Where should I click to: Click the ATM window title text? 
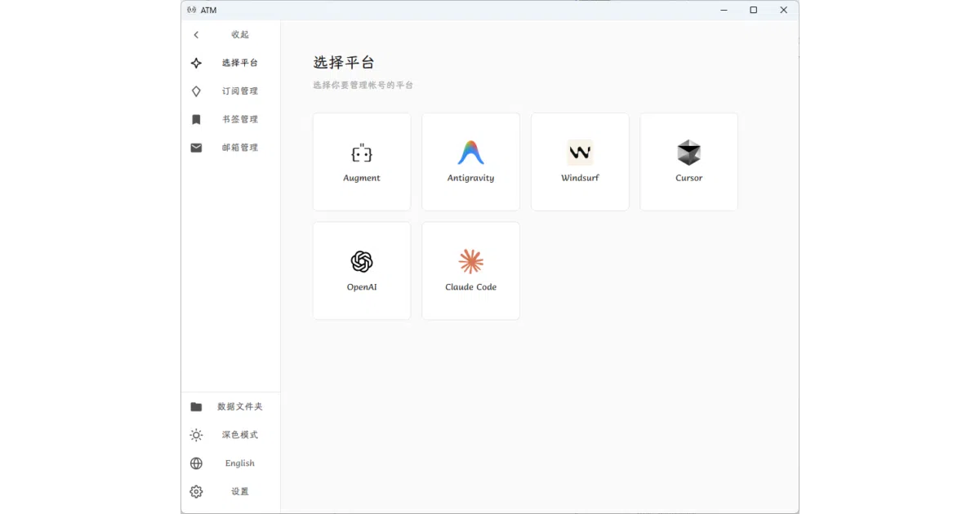click(209, 10)
